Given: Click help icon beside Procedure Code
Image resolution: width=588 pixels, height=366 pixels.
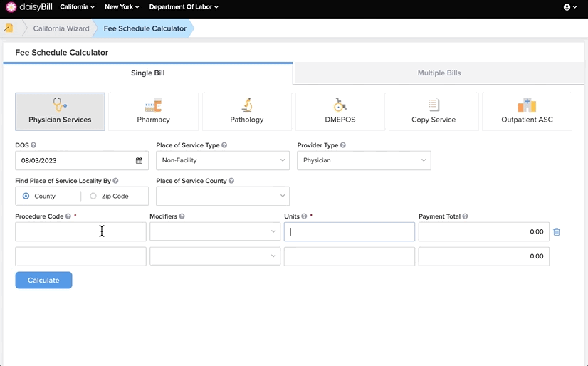Looking at the screenshot, I should (x=68, y=216).
